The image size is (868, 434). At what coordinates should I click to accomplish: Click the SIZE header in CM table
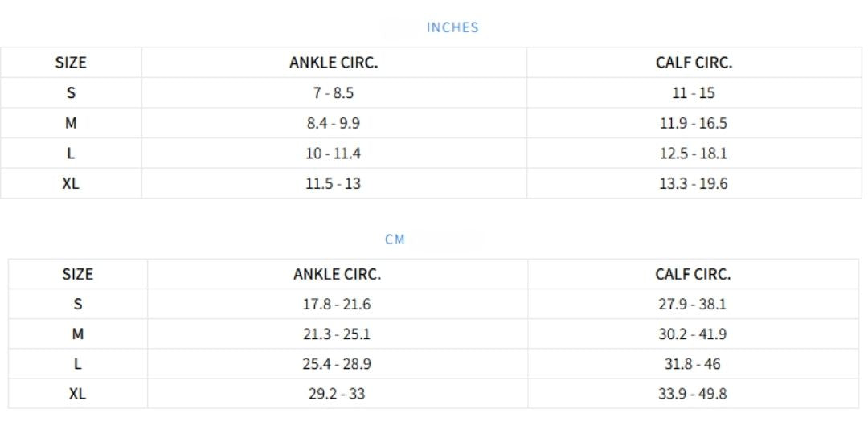pyautogui.click(x=77, y=274)
